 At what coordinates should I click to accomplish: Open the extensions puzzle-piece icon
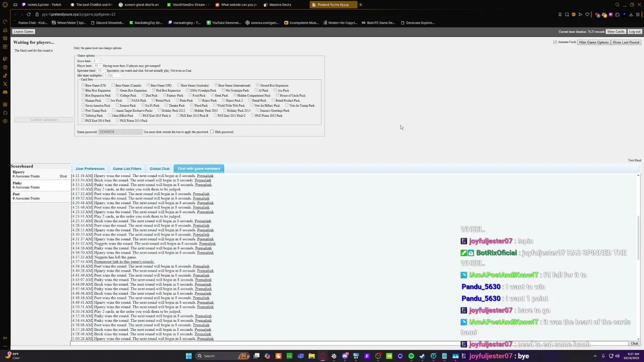point(617,15)
